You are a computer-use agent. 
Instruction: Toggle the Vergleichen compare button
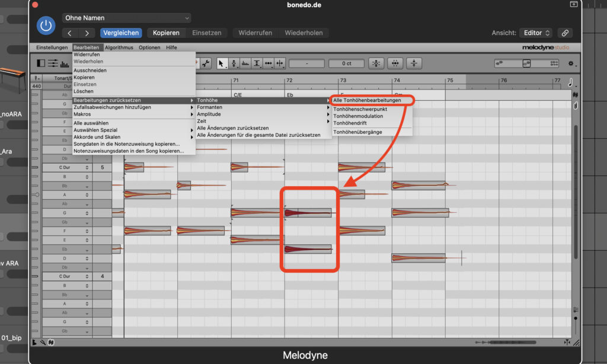point(121,33)
